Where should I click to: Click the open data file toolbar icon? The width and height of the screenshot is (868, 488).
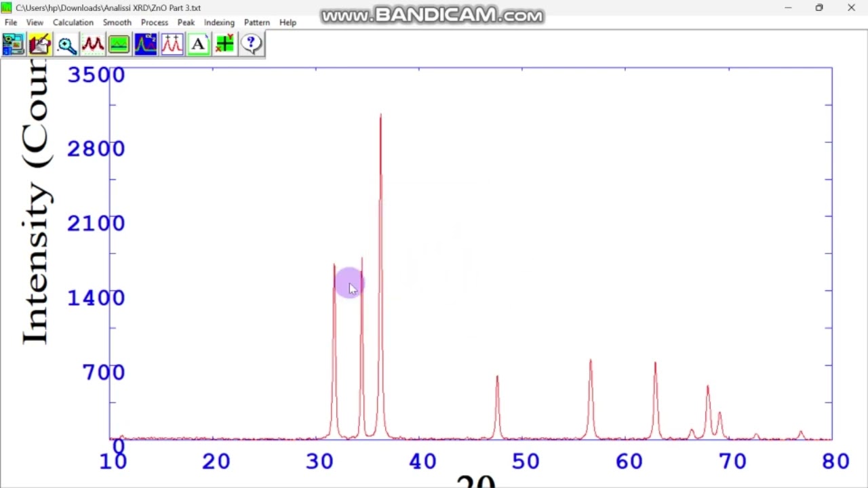(x=13, y=45)
